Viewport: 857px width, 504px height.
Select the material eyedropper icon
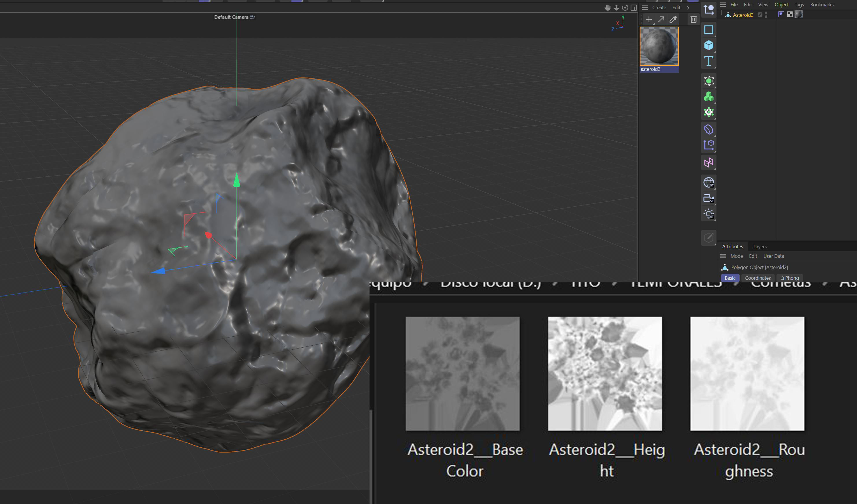click(x=673, y=19)
